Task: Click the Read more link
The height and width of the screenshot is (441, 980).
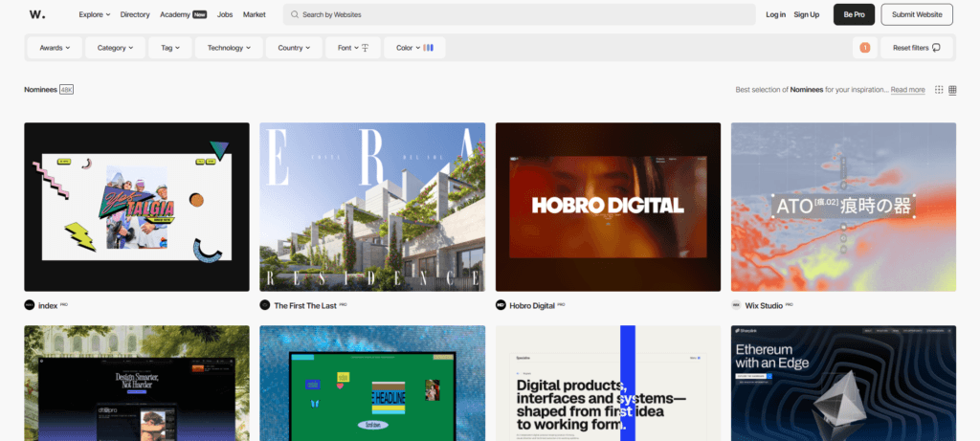Action: [907, 90]
